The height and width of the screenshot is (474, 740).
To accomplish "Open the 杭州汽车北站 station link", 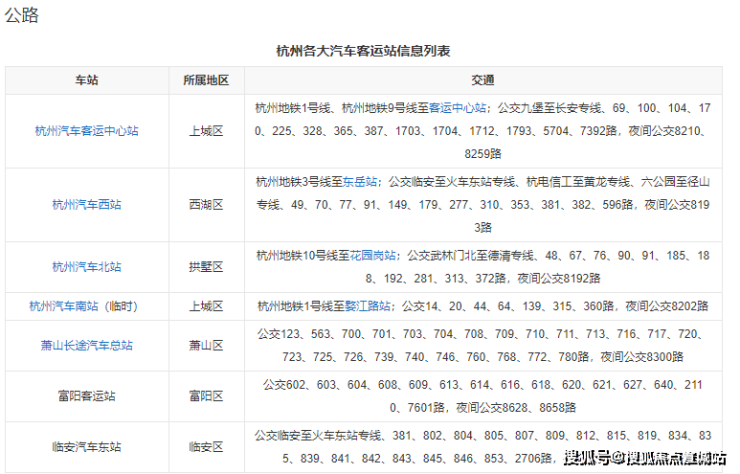I will 86,267.
